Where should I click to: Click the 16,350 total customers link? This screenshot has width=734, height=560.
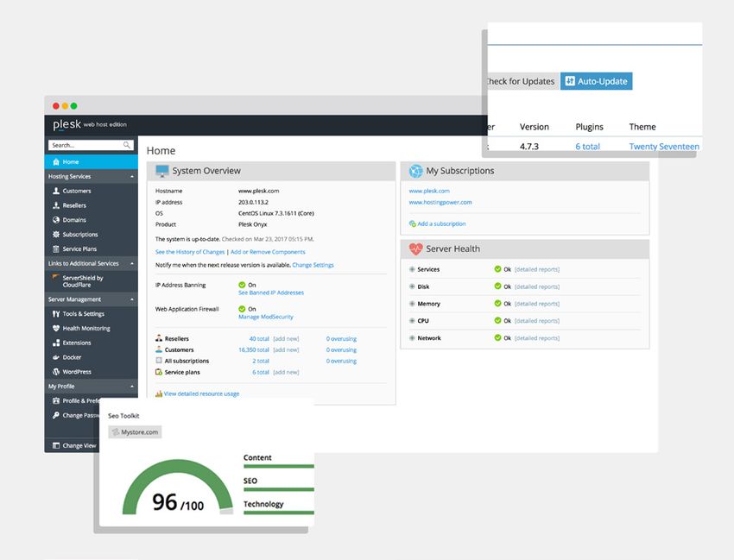coord(254,350)
